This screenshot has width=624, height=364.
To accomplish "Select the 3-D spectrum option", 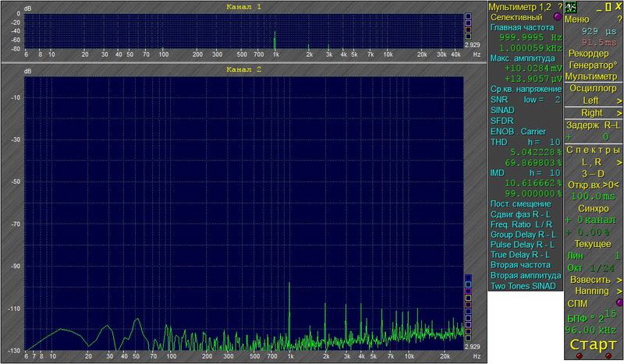I will [x=591, y=172].
